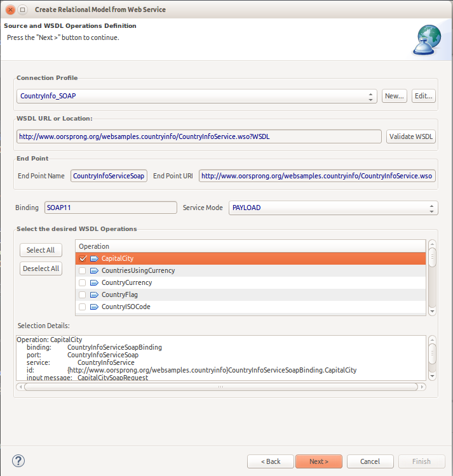Click the Operation column header
This screenshot has width=453, height=476.
251,246
